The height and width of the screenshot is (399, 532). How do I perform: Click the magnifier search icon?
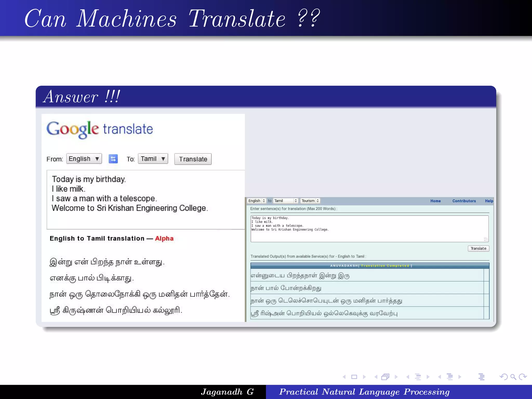(x=513, y=377)
